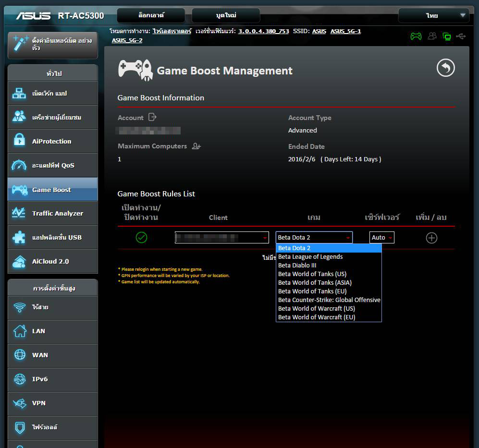Open the Guest Network sidebar item

click(52, 117)
